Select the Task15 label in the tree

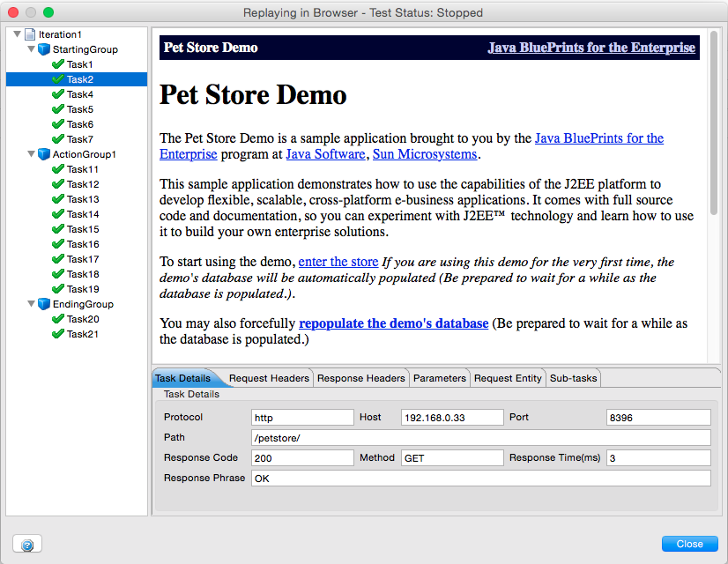(x=83, y=229)
